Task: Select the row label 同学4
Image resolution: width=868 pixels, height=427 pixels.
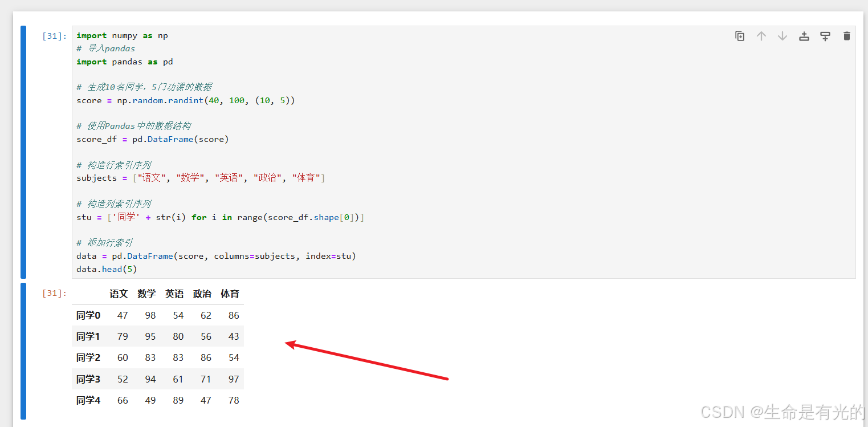Action: (88, 400)
